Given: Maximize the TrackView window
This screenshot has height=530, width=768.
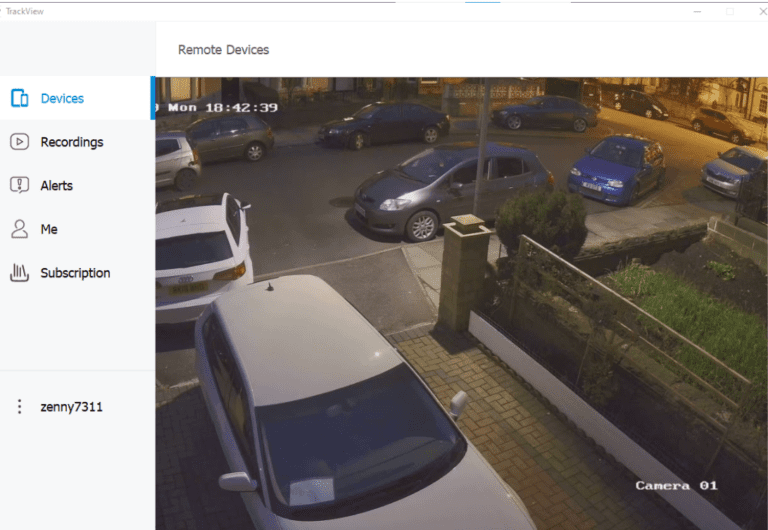Looking at the screenshot, I should [730, 11].
